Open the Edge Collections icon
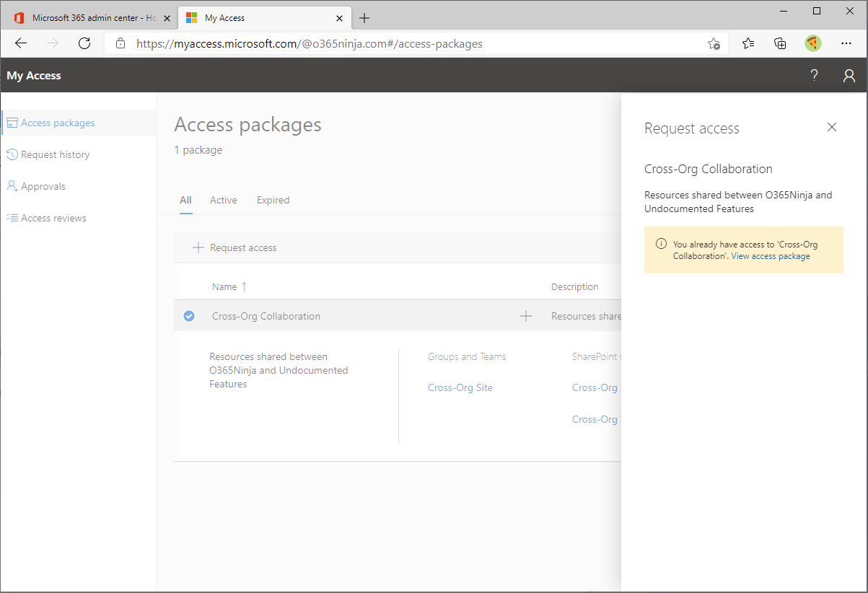This screenshot has width=868, height=593. click(x=780, y=43)
